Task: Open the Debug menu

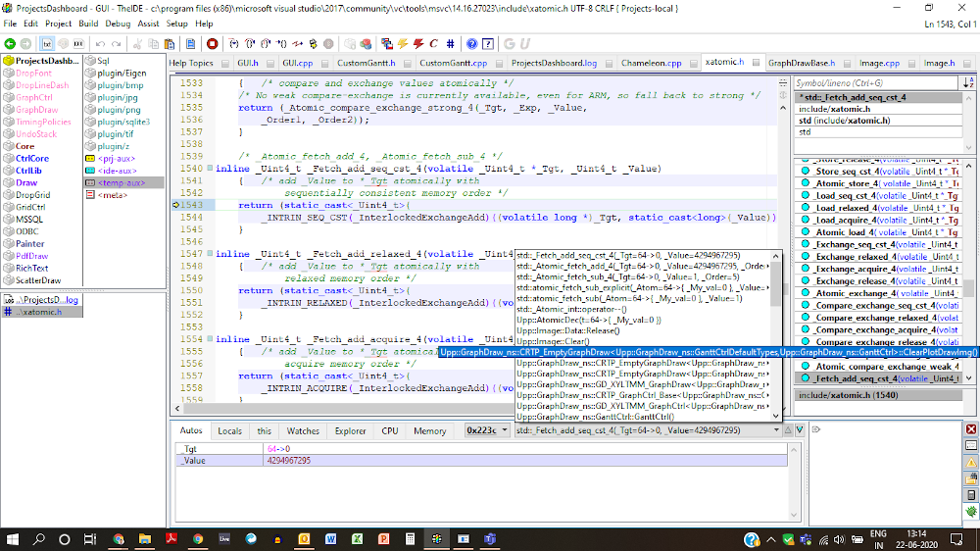Action: click(x=118, y=23)
